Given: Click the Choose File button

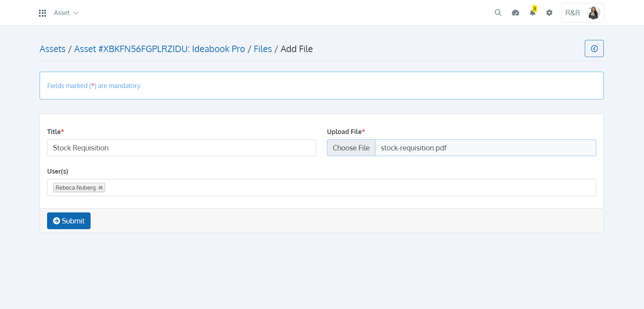Looking at the screenshot, I should click(351, 148).
